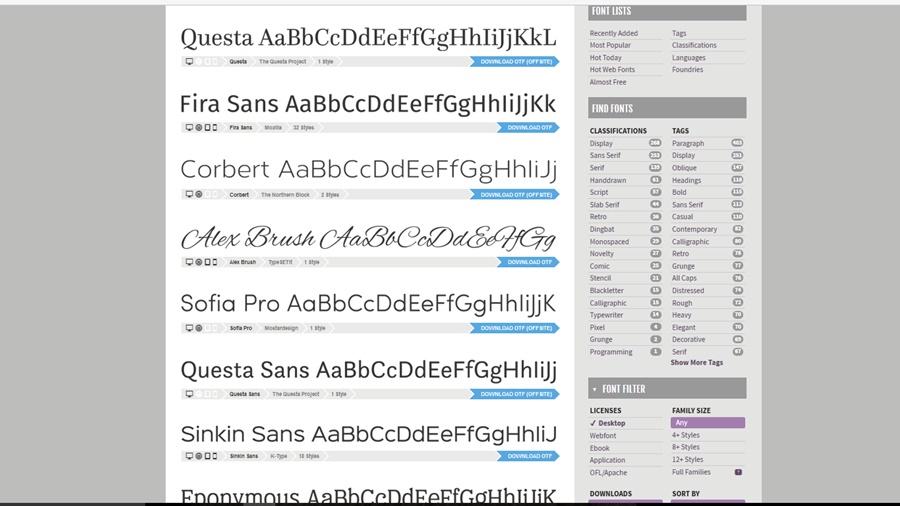This screenshot has height=506, width=900.
Task: Click webfont globe icon in Sofia Pro row
Action: [199, 328]
